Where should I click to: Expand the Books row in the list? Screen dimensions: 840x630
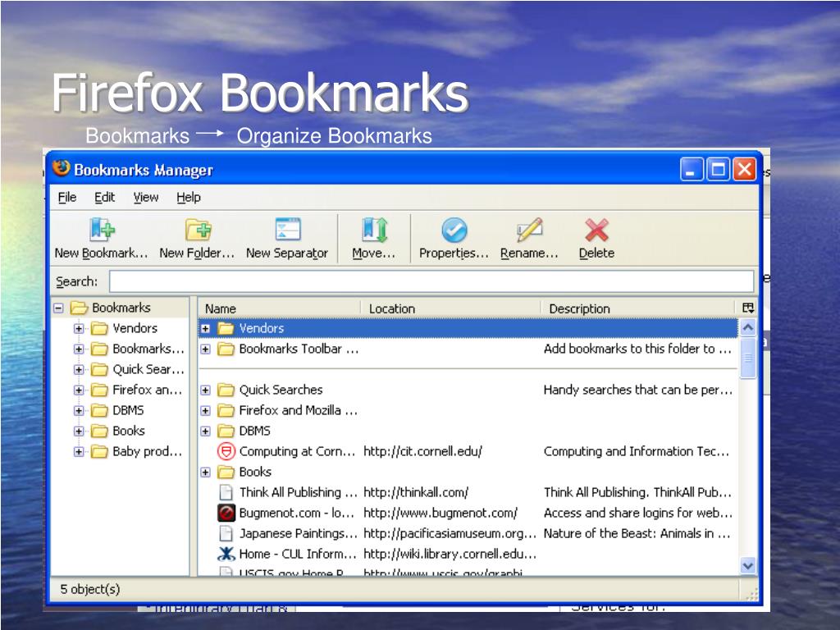click(x=205, y=472)
